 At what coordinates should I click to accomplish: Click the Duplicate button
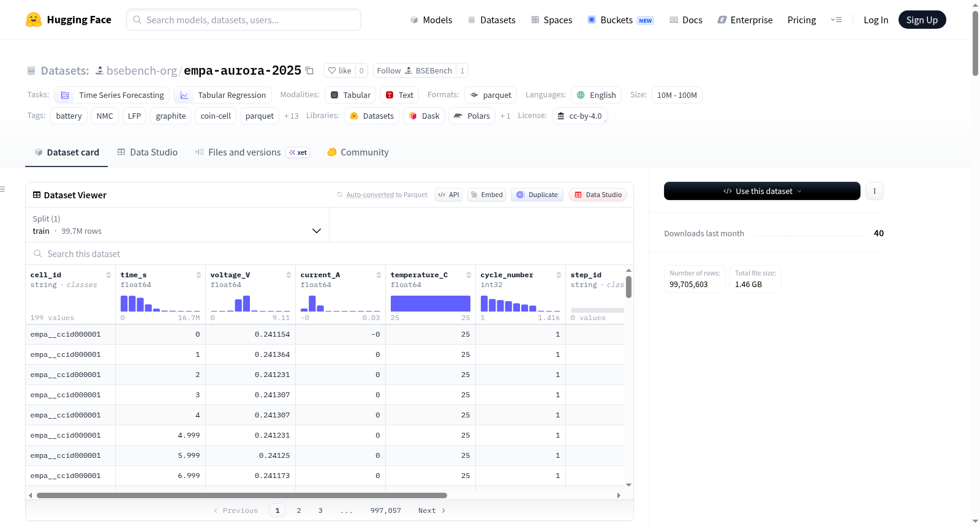pos(537,195)
